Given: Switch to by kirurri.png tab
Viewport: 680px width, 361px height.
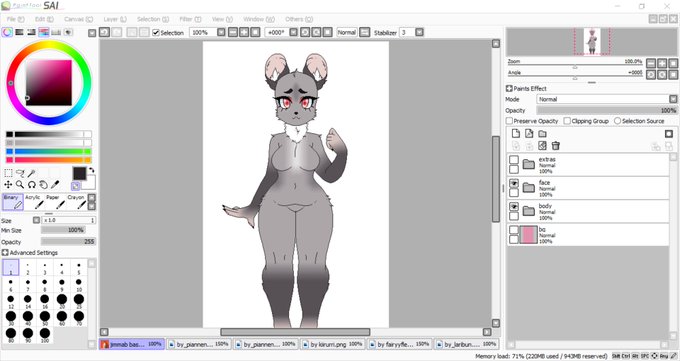Looking at the screenshot, I should (333, 344).
